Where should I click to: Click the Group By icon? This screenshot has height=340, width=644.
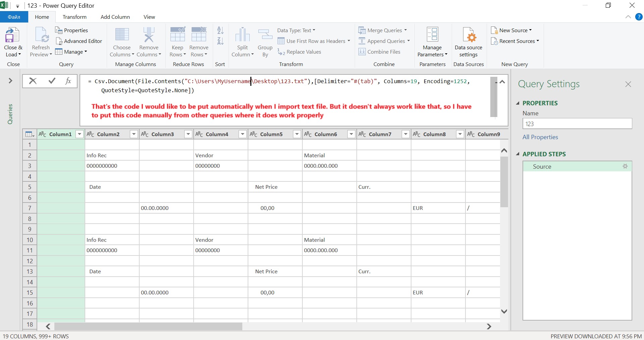[265, 35]
